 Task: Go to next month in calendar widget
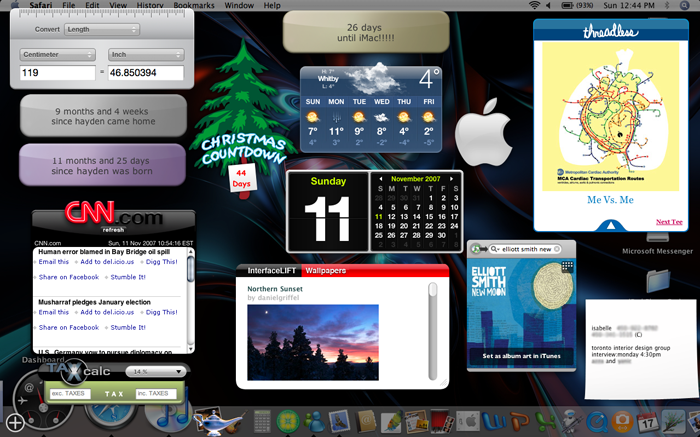[452, 179]
